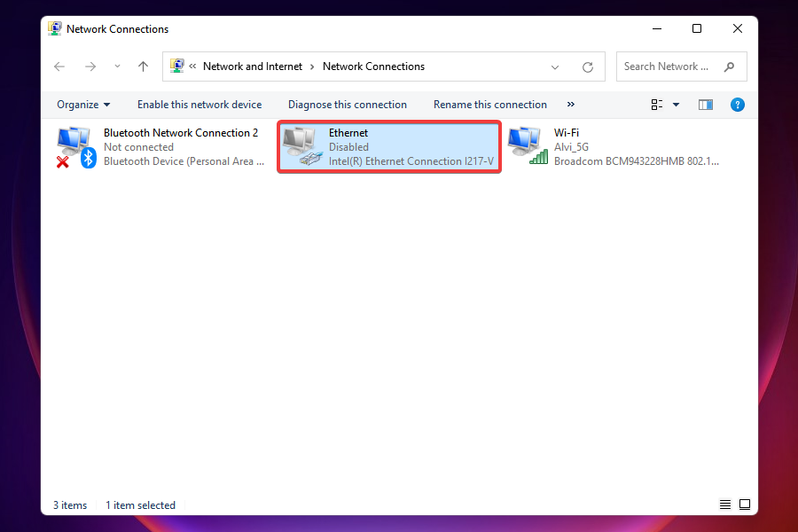Click '1 item selected' status text

140,505
